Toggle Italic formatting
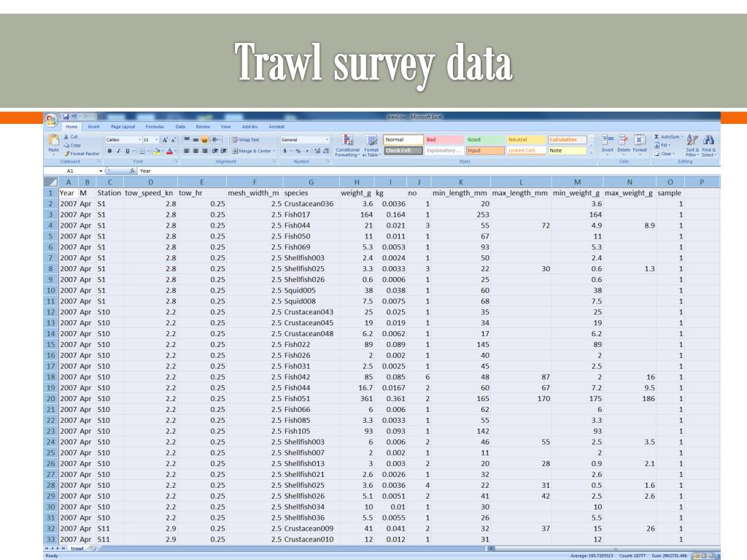This screenshot has height=560, width=747. point(117,151)
